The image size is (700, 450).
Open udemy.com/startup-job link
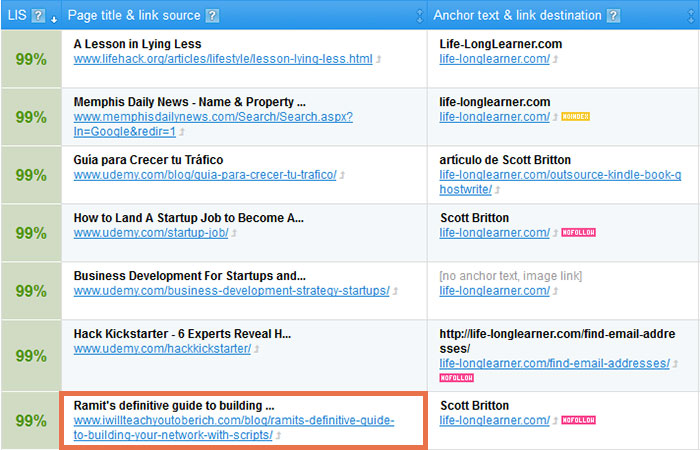[x=151, y=233]
